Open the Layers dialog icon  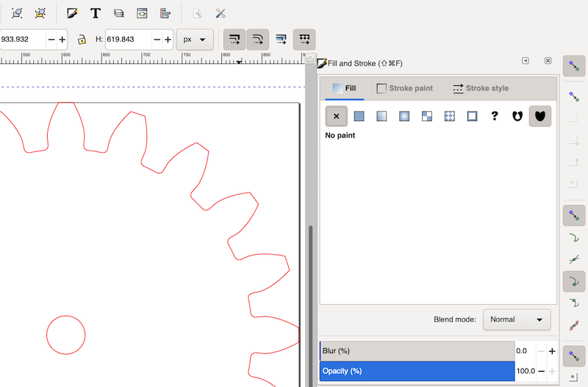(x=118, y=13)
